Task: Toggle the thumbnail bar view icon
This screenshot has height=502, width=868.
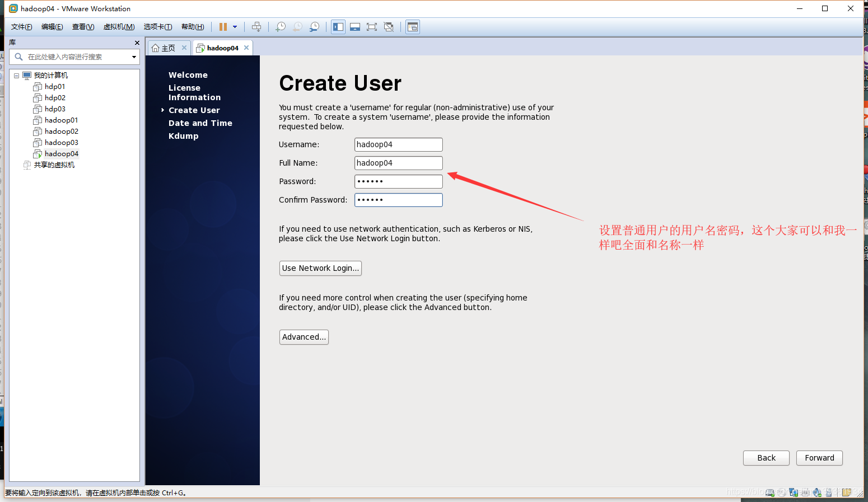Action: [x=355, y=27]
